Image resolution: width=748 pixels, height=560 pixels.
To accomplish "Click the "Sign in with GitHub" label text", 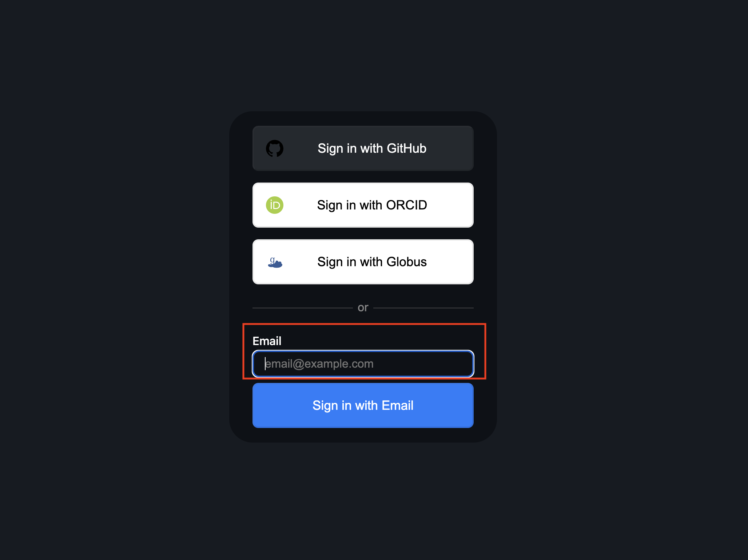I will 372,148.
